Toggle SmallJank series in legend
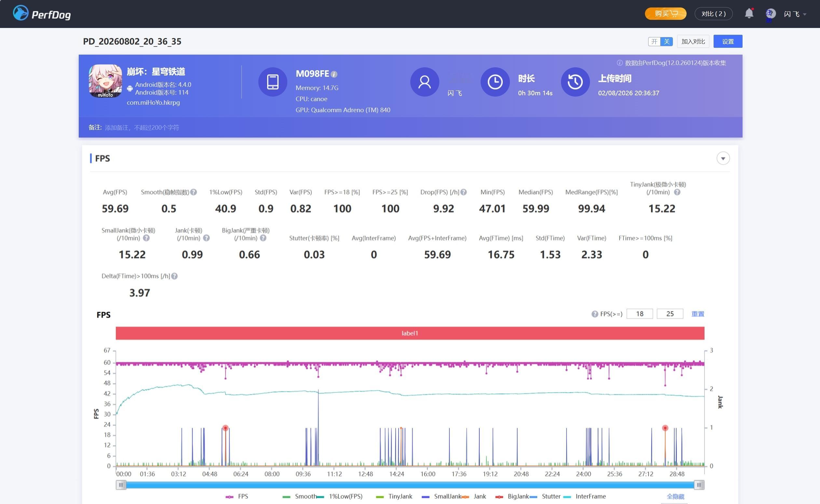Viewport: 820px width, 504px height. coord(441,496)
